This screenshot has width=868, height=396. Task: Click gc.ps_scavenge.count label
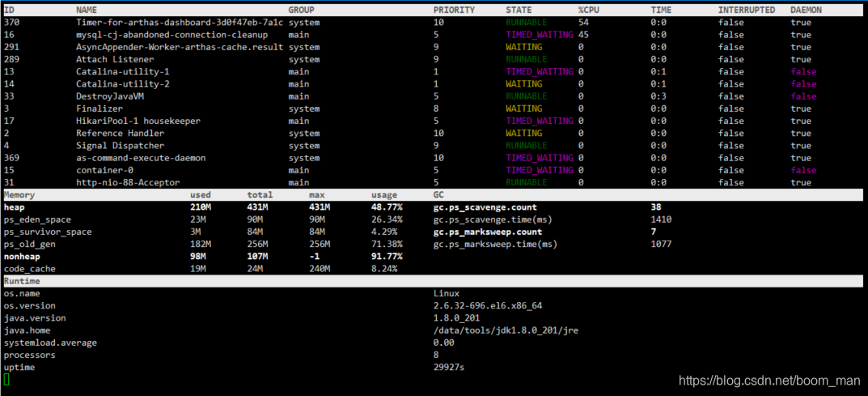[x=485, y=207]
